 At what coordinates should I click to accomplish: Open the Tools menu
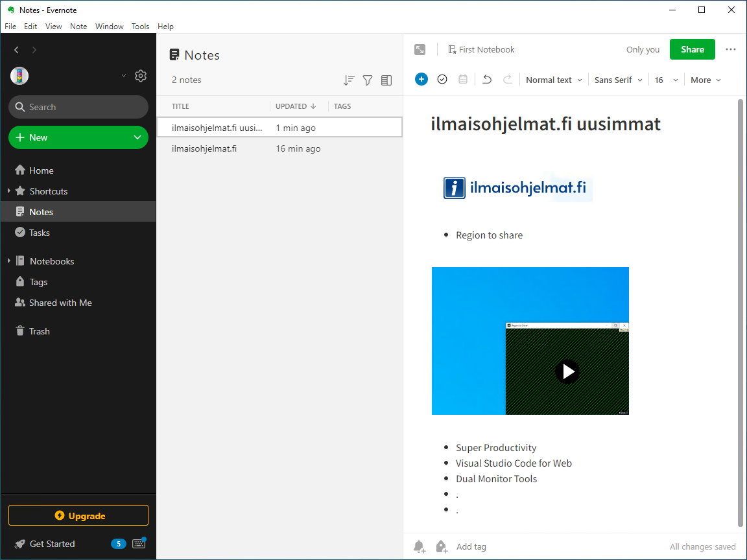pyautogui.click(x=140, y=26)
